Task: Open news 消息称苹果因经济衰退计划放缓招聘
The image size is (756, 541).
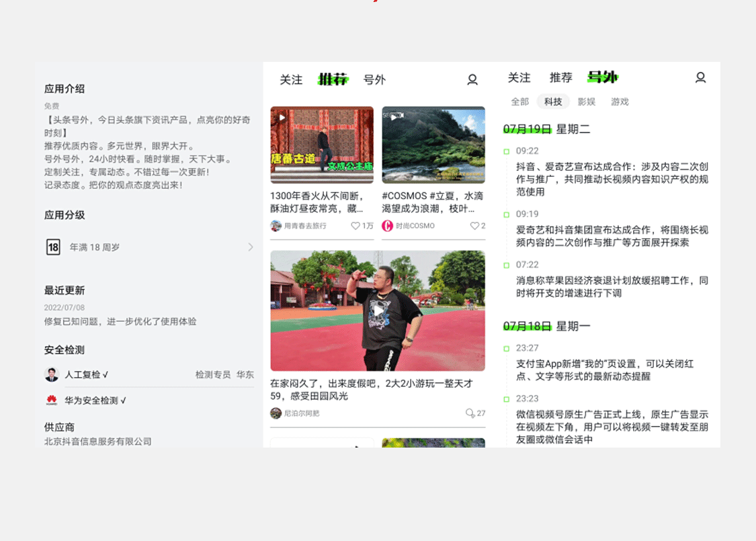Action: (x=612, y=287)
